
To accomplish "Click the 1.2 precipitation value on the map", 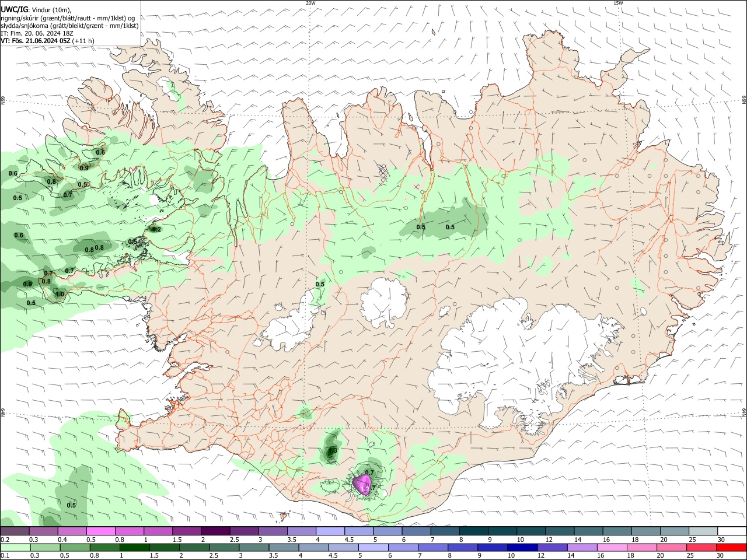I will click(x=156, y=229).
